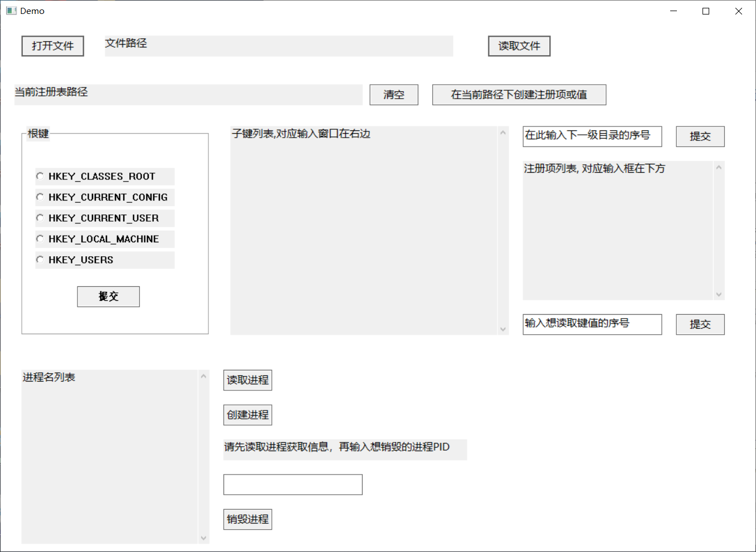Click 在当前路径下创建注册项或值 button
This screenshot has height=552, width=756.
coord(519,95)
